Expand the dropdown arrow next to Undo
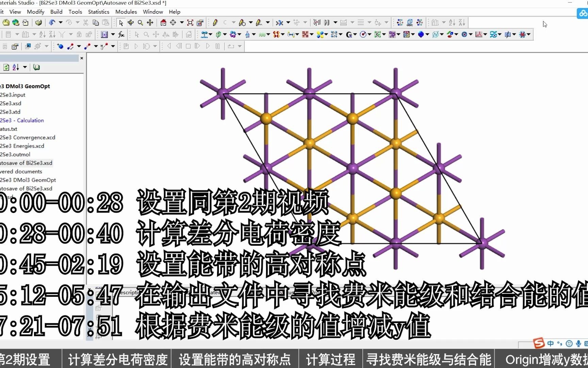Image resolution: width=588 pixels, height=368 pixels. click(x=60, y=22)
